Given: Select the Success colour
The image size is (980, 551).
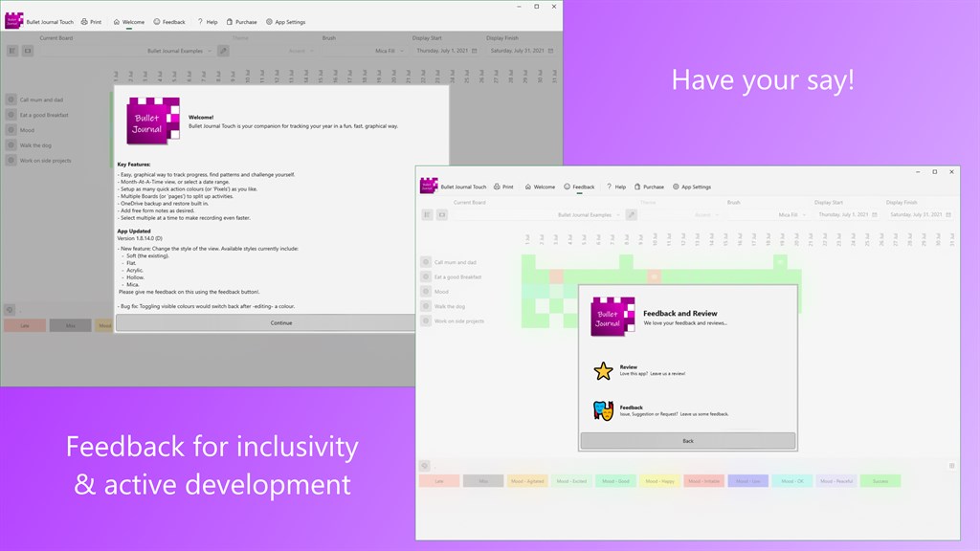Looking at the screenshot, I should tap(880, 481).
